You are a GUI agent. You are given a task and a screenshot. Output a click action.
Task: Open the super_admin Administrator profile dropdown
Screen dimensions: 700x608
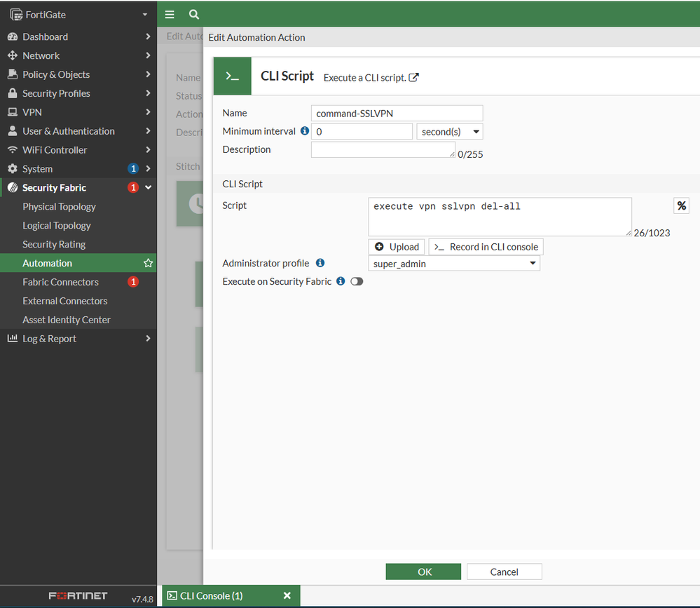(453, 264)
